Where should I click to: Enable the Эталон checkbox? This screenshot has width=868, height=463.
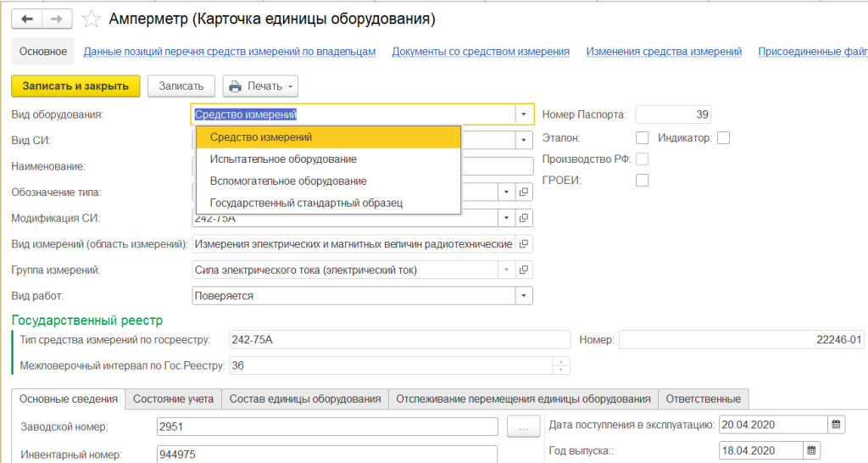pyautogui.click(x=642, y=137)
